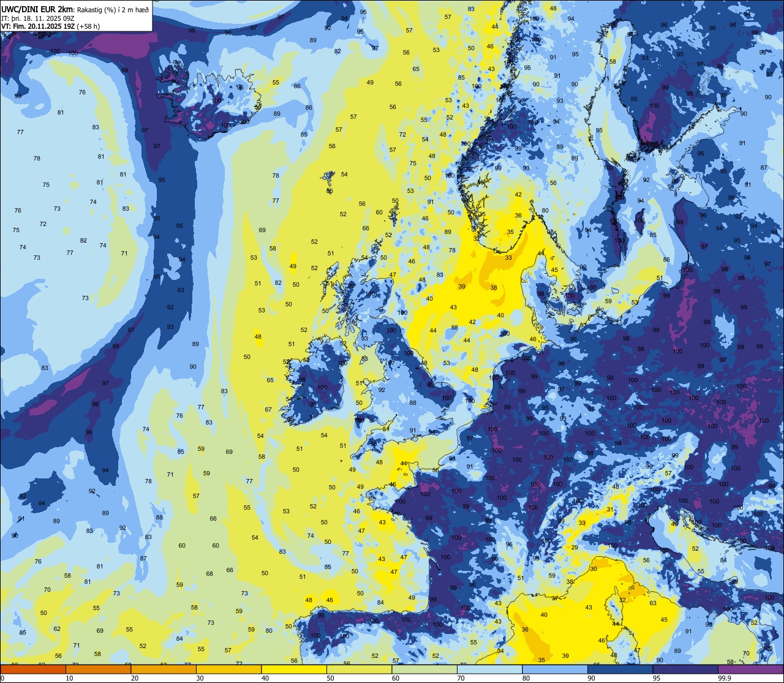Click the legend tick label '40'

point(265,678)
